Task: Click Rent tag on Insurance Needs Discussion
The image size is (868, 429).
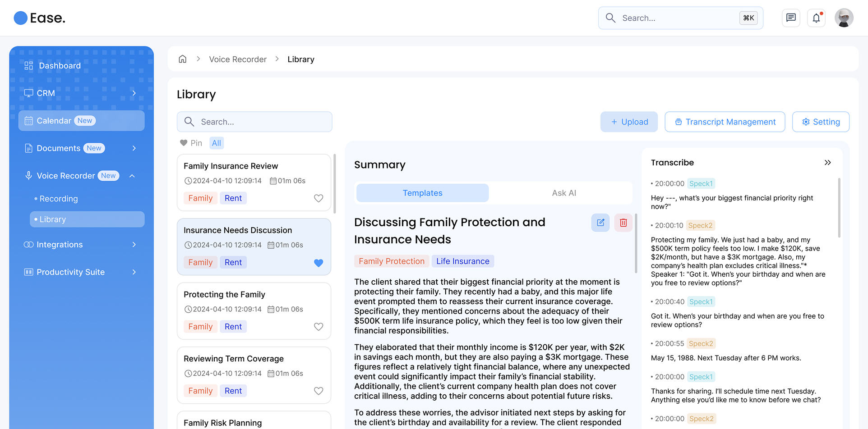Action: point(233,263)
